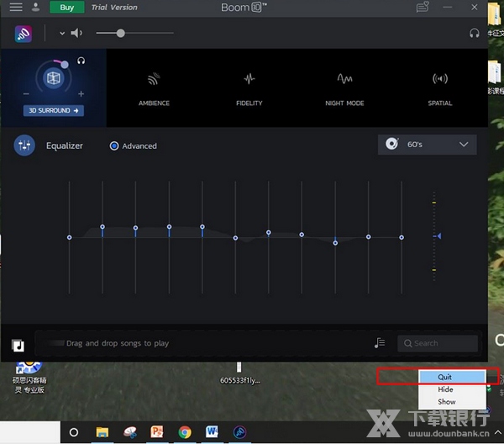This screenshot has width=504, height=444.
Task: Choose Hide from the tray context menu
Action: point(445,389)
